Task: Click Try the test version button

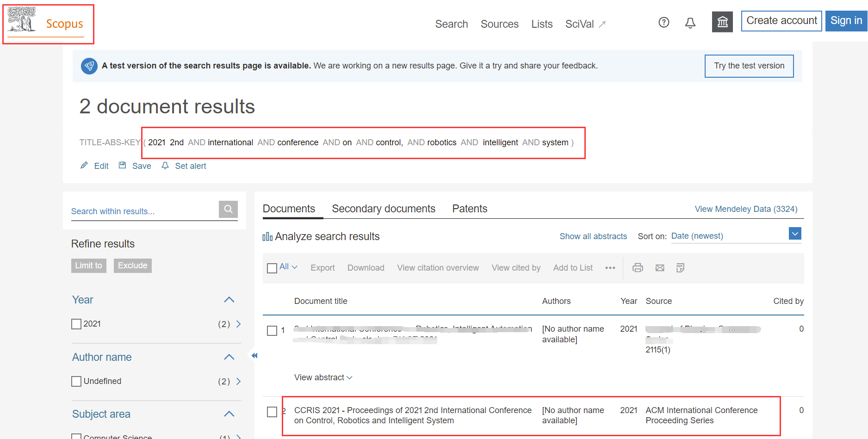Action: (749, 66)
